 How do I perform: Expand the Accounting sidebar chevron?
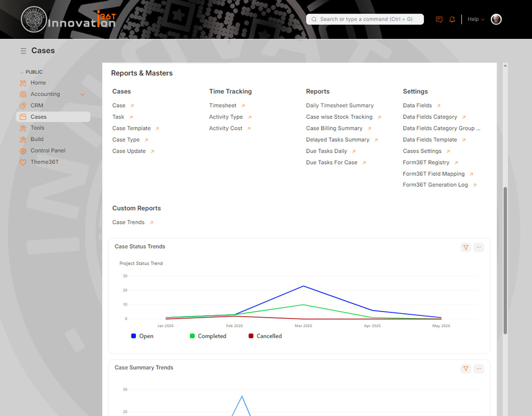point(82,94)
